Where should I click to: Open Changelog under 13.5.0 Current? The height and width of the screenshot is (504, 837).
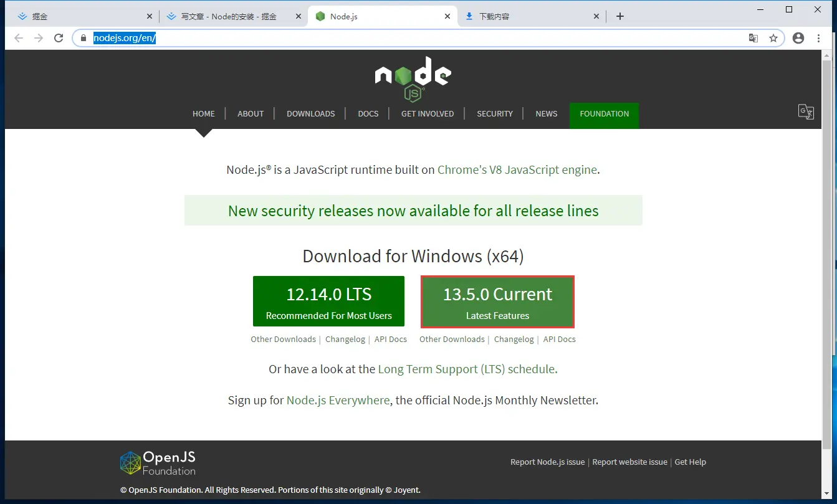[514, 339]
